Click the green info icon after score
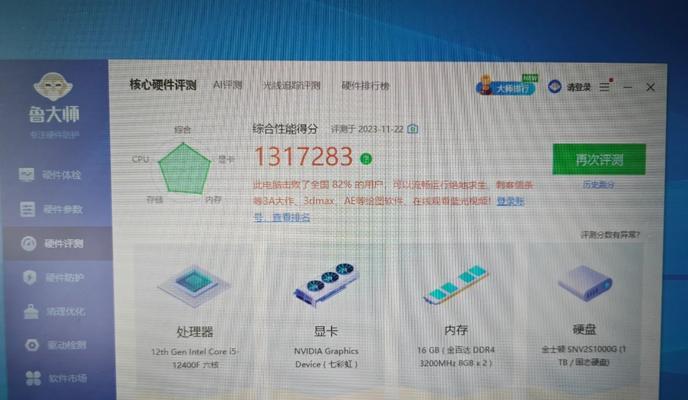Image resolution: width=688 pixels, height=400 pixels. coord(366,158)
